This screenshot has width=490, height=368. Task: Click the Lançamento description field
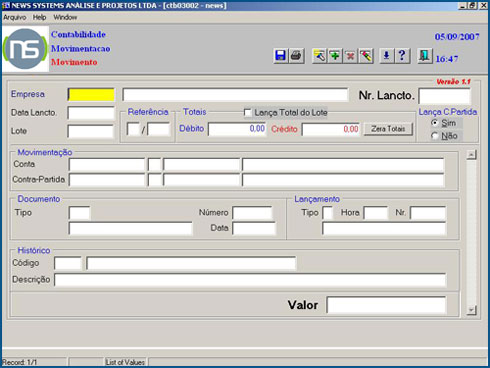pos(384,228)
